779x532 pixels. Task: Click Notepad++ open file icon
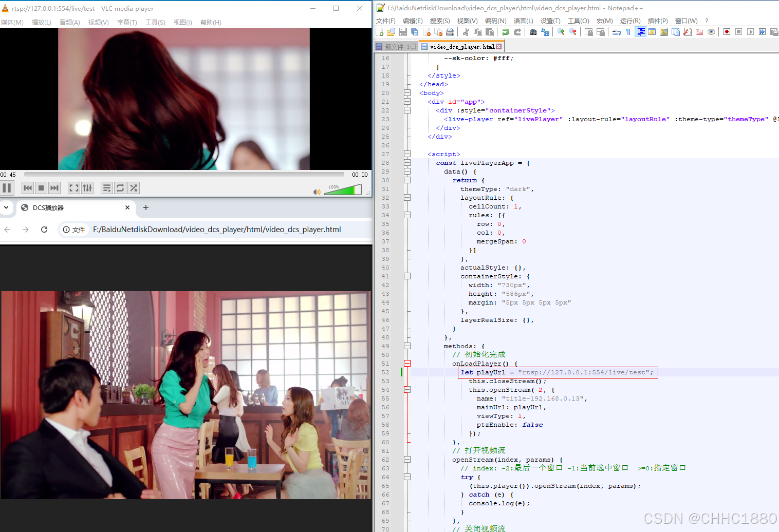(391, 32)
